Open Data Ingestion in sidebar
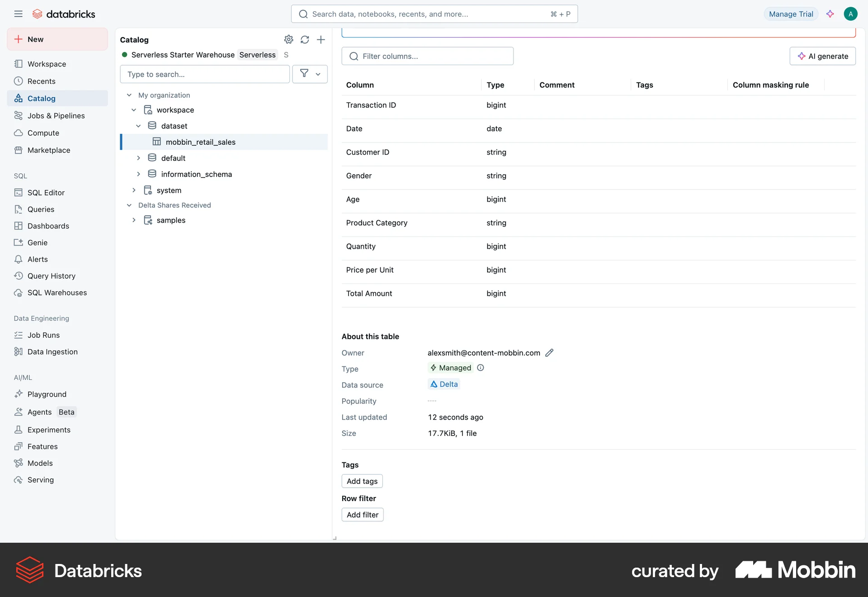The height and width of the screenshot is (597, 868). click(x=52, y=351)
